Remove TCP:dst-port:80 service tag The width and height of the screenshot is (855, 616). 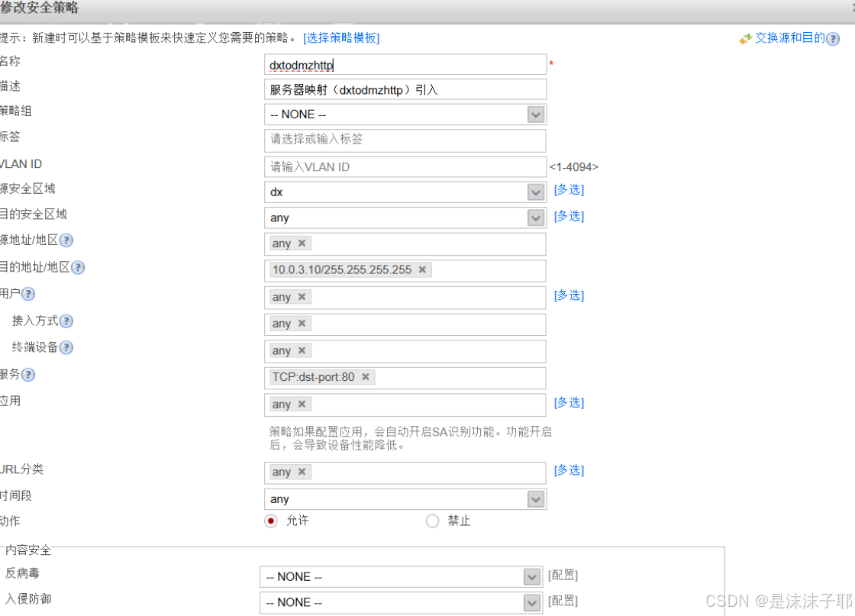point(366,376)
